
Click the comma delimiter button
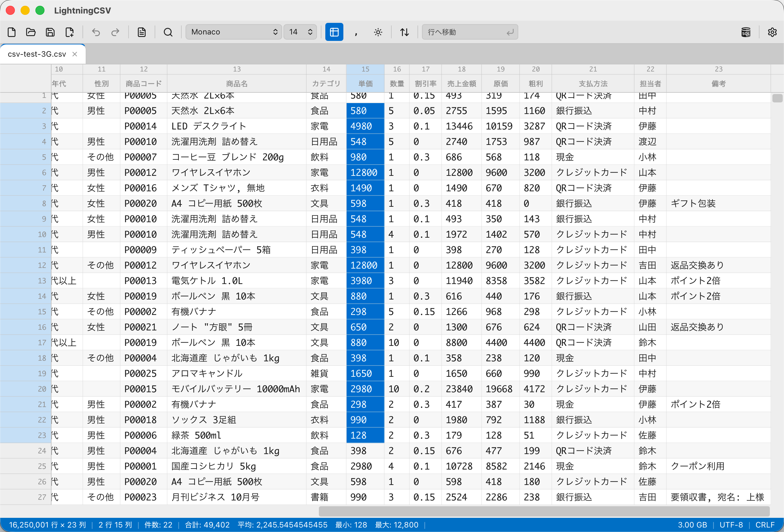(x=356, y=32)
